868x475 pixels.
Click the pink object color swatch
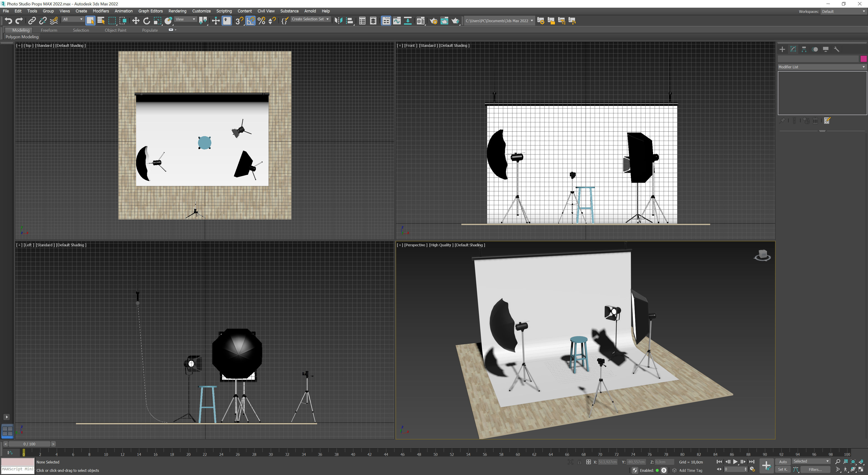coord(863,59)
